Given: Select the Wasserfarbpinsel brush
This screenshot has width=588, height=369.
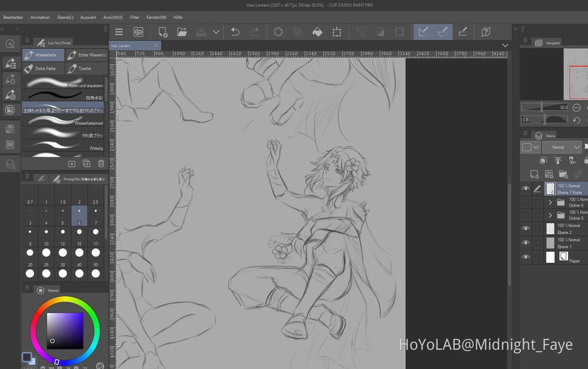Looking at the screenshot, I should click(x=63, y=120).
